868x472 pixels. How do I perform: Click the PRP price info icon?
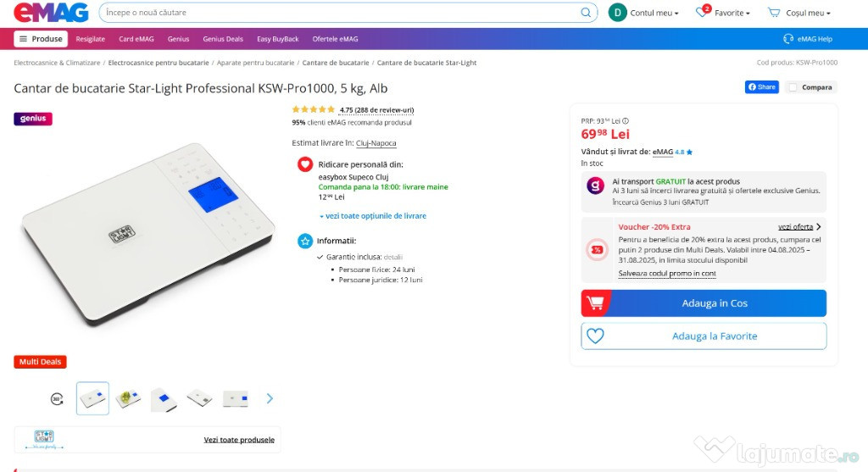pos(626,121)
